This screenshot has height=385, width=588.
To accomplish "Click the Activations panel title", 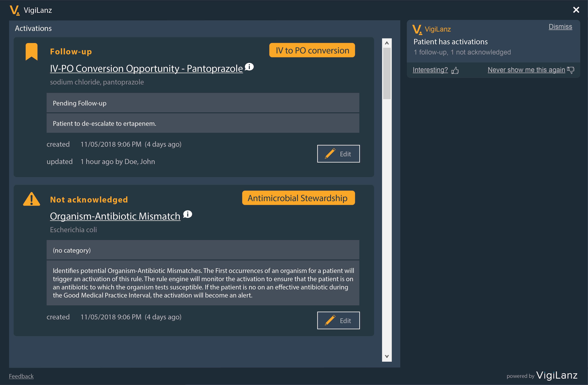I will 33,28.
